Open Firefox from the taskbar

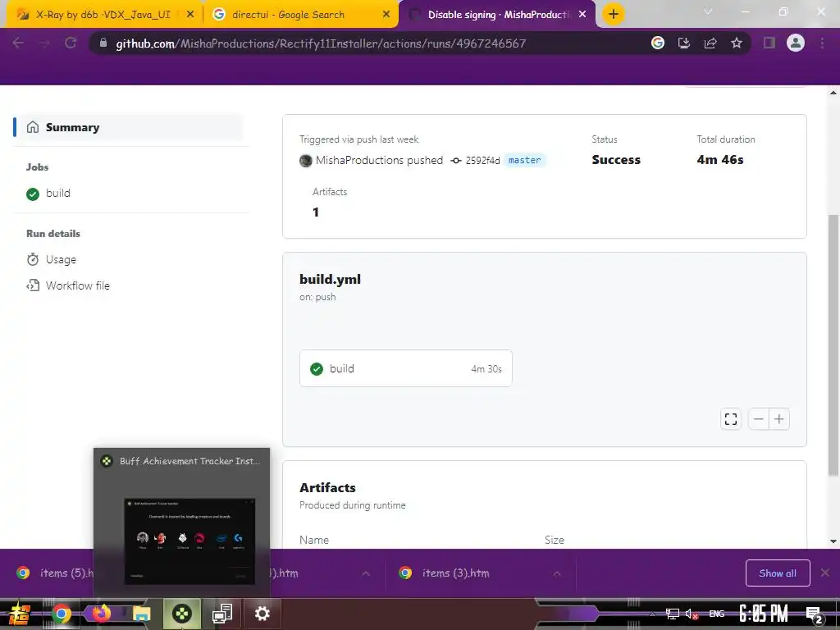coord(101,614)
